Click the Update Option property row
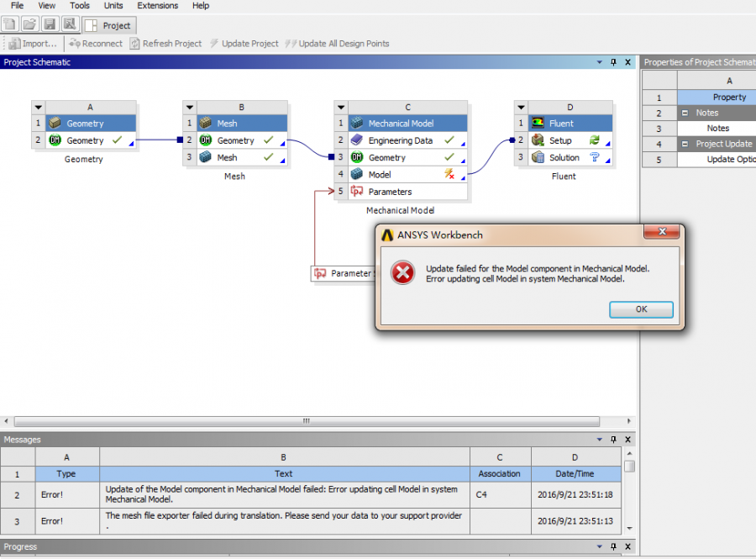Viewport: 756px width, 559px height. [x=716, y=159]
